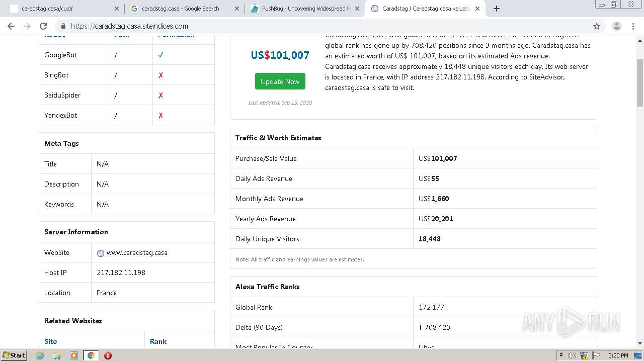
Task: Click the GoogleBot green checkmark
Action: click(161, 55)
